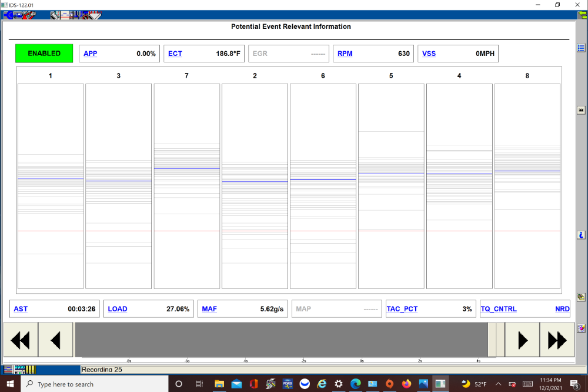Screen dimensions: 588x392
Task: Step back one frame in recording
Action: click(x=55, y=340)
